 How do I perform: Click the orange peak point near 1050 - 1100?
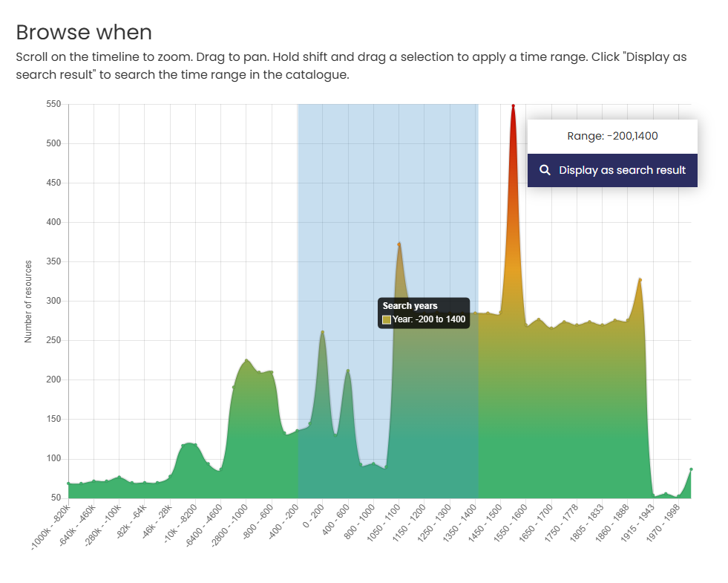[x=399, y=244]
